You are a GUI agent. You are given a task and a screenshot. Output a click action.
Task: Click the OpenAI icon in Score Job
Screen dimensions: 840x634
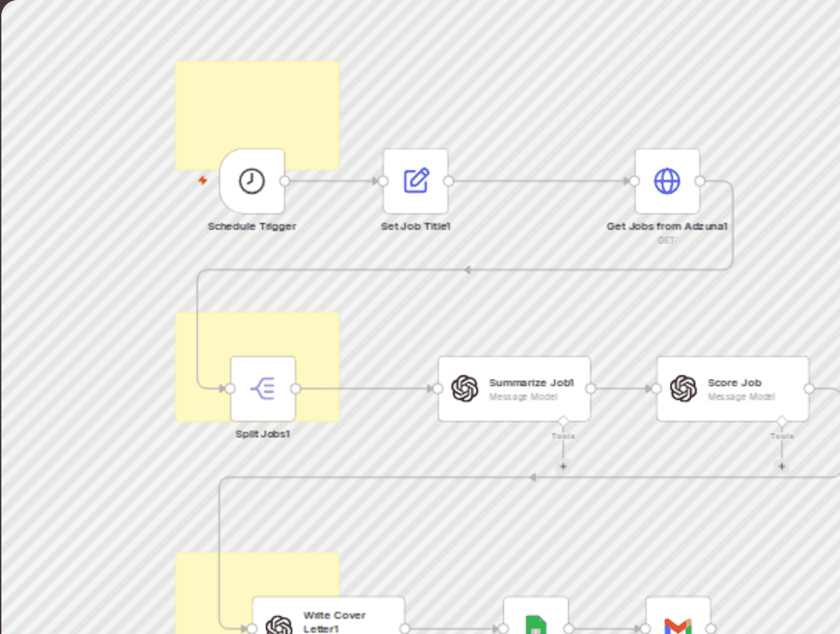(683, 388)
